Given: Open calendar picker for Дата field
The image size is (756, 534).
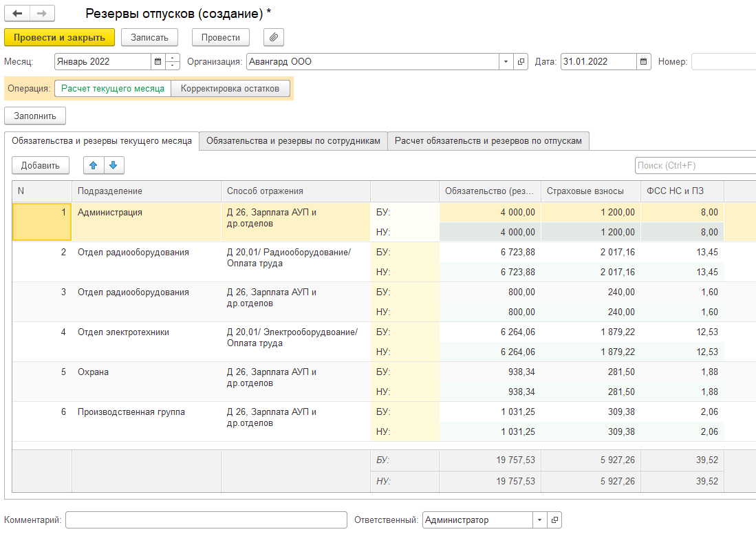Looking at the screenshot, I should pyautogui.click(x=644, y=61).
